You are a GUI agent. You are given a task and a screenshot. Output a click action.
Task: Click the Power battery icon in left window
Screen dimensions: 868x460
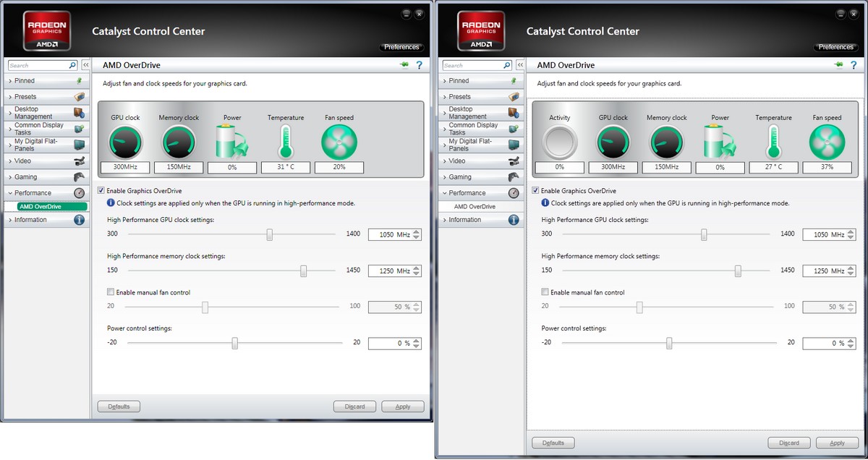[232, 142]
